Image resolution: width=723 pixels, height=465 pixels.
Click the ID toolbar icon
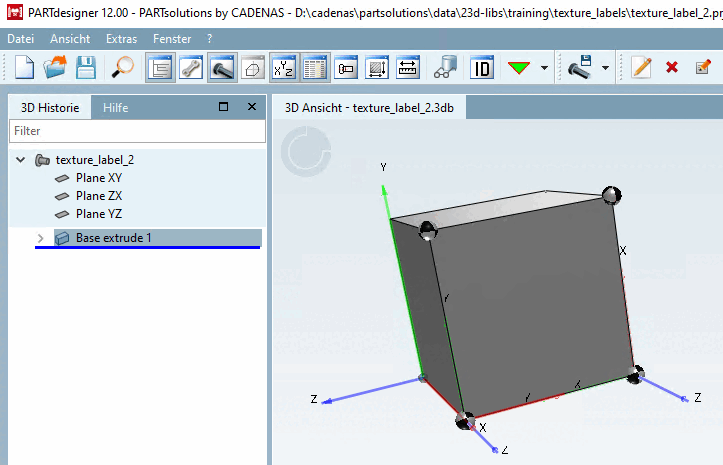(x=482, y=68)
